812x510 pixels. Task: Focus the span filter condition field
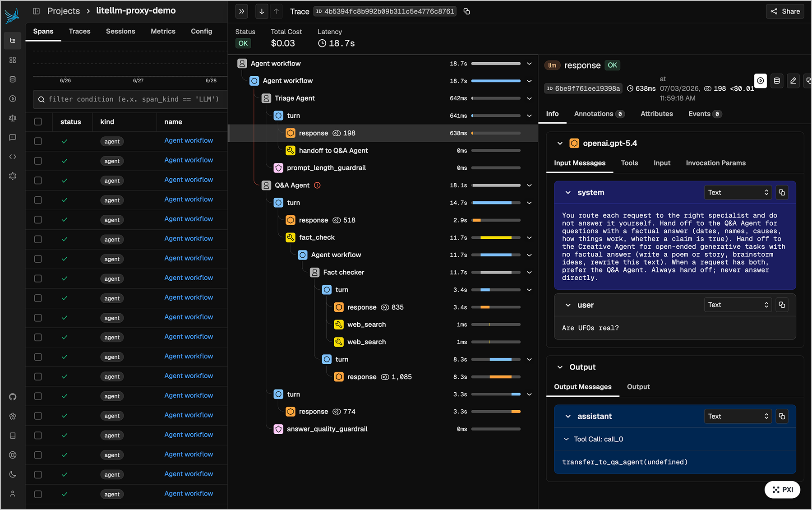point(131,99)
